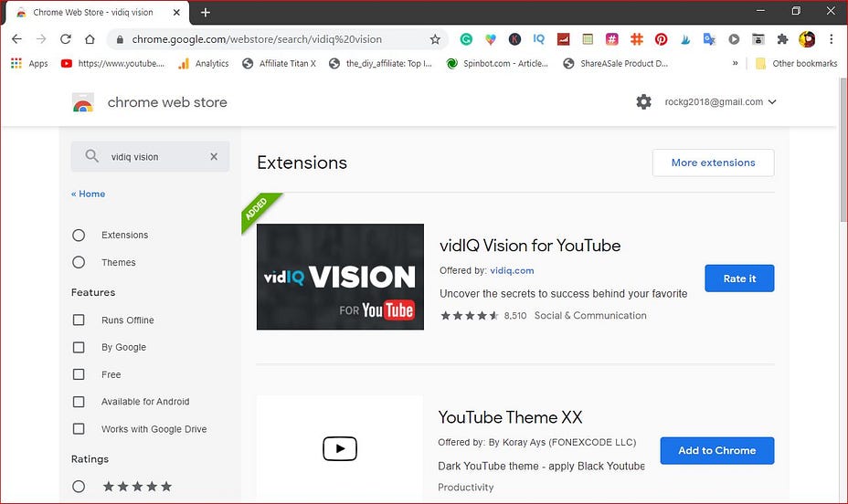Open the the_diy_affiliate bookmark
848x504 pixels.
381,63
